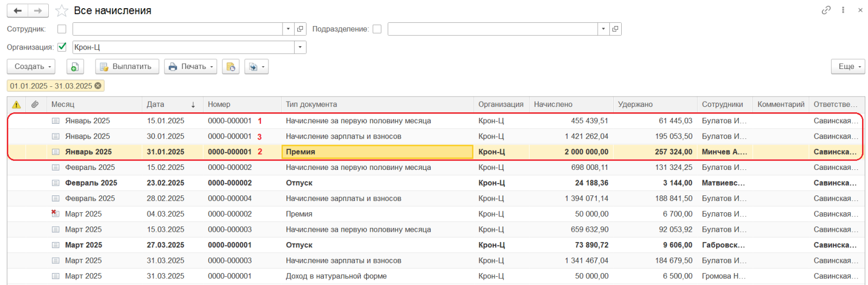The image size is (868, 285).
Task: Click the green create-by-copy document icon
Action: coord(75,67)
